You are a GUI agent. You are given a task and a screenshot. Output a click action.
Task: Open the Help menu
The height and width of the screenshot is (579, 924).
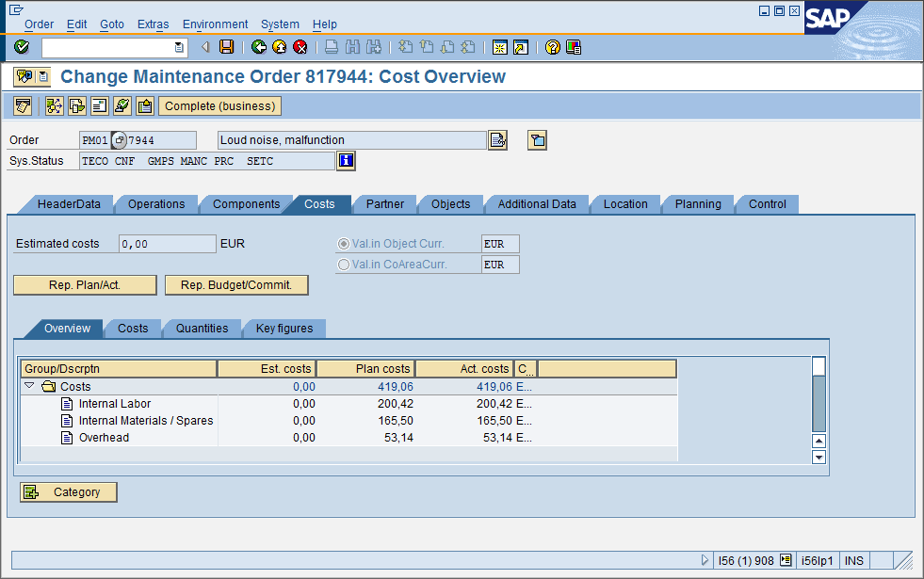coord(325,24)
